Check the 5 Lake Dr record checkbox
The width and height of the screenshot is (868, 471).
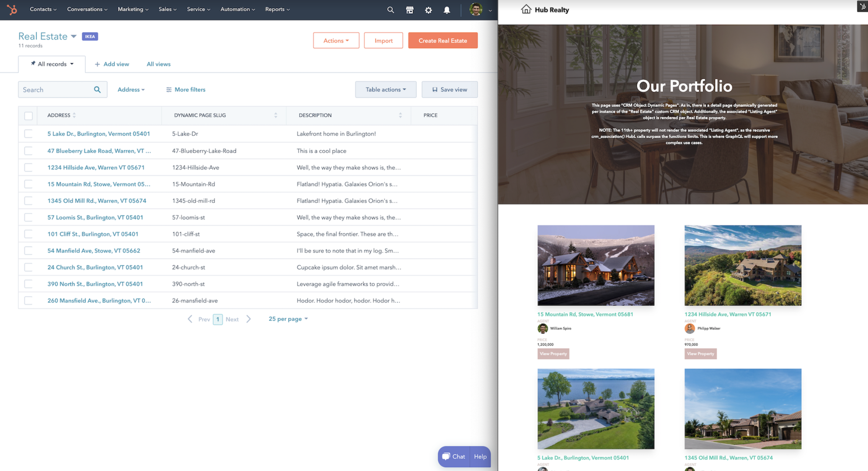tap(29, 134)
